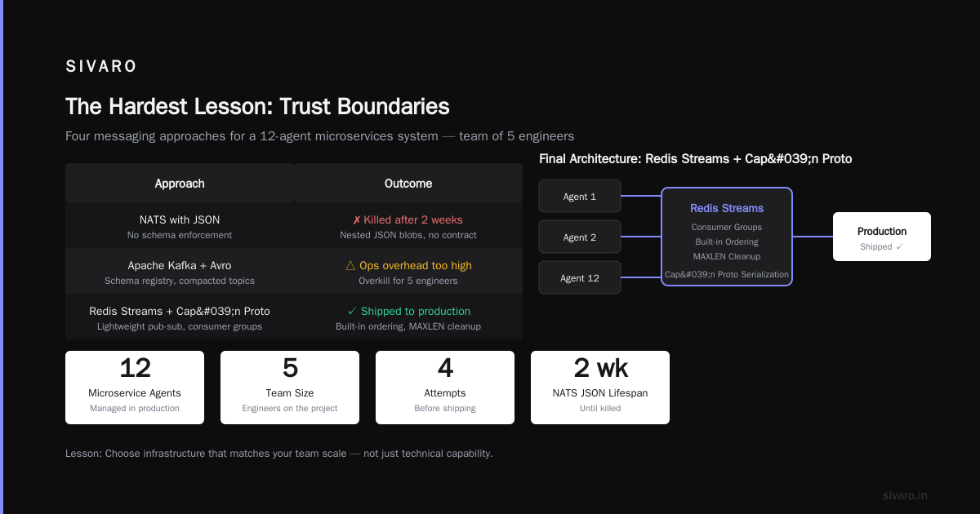
Task: Click 'Lightweight pub-sub, consumer groups' subtext
Action: (180, 326)
